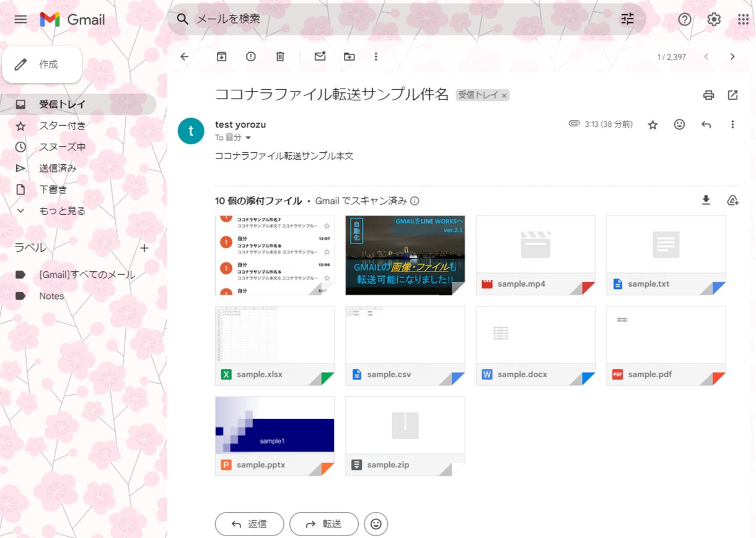
Task: Open message more options menu
Action: (732, 124)
